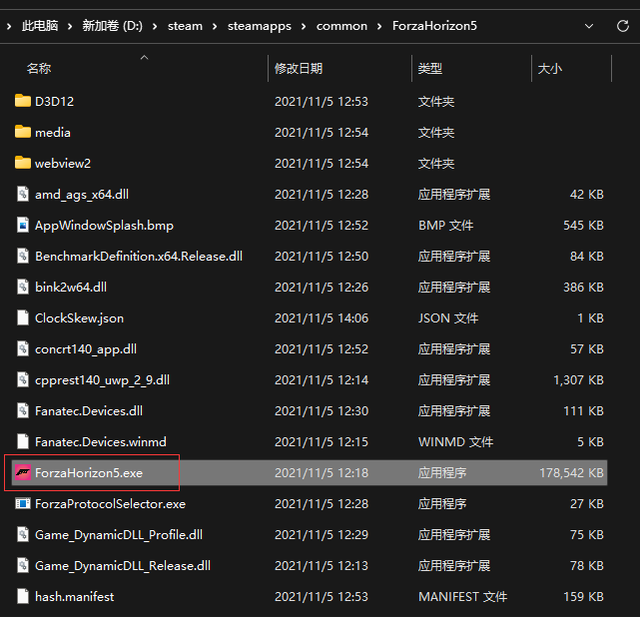Refresh the folder with the reload icon
640x617 pixels.
[x=622, y=26]
